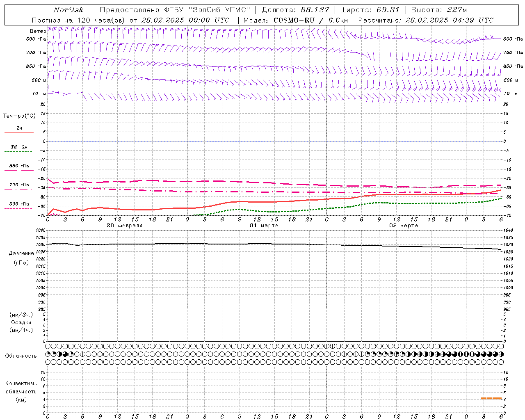This screenshot has height=420, width=525.
Task: Click the '500 гПа' temperature legend entry
Action: pos(19,203)
